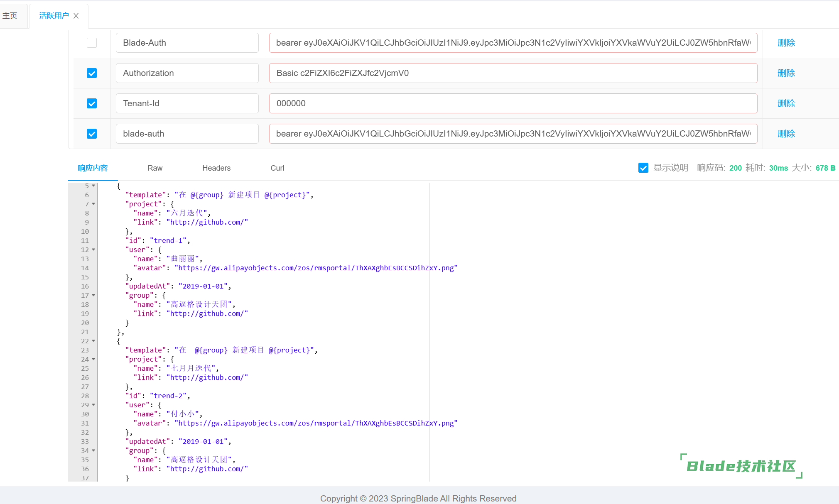Click the 678 B size value

(825, 168)
